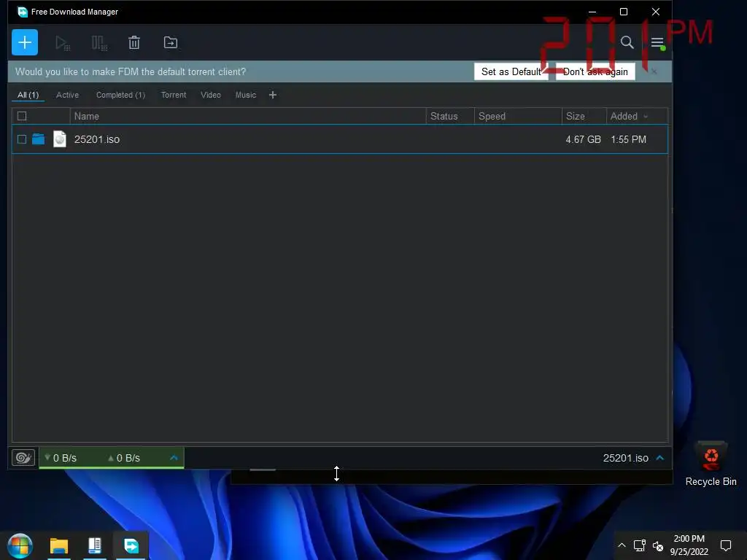Sort downloads by Status column
747x560 pixels.
[450, 116]
